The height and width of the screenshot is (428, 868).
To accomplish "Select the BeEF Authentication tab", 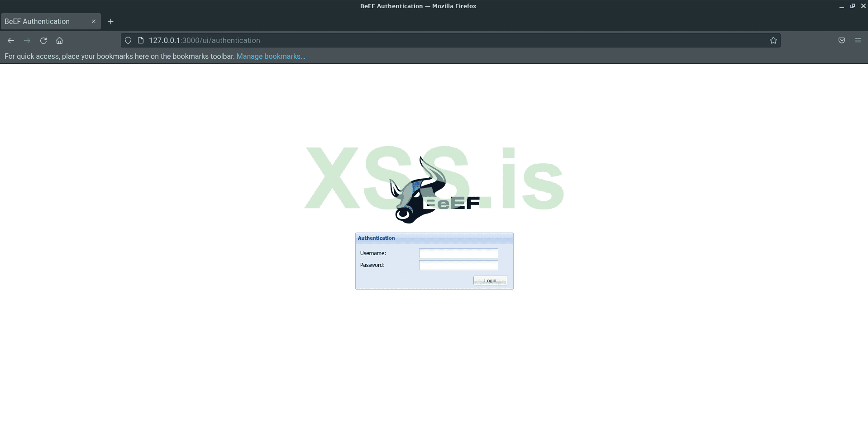I will click(50, 22).
